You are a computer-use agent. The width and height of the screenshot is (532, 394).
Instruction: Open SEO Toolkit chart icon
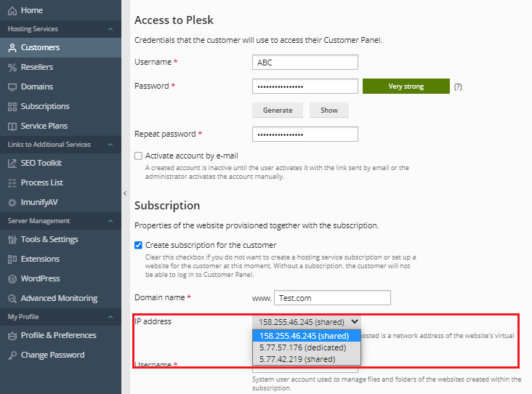point(12,163)
